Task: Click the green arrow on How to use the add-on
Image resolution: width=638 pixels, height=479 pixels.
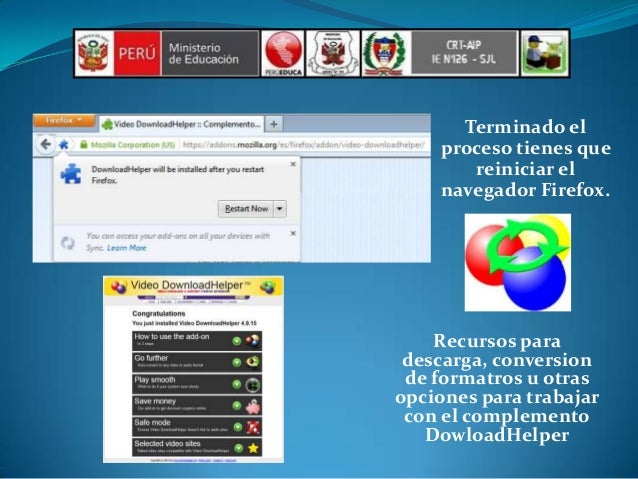Action: [x=236, y=341]
